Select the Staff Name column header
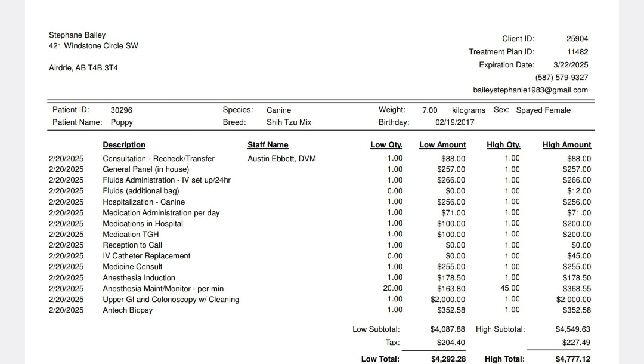 [268, 145]
